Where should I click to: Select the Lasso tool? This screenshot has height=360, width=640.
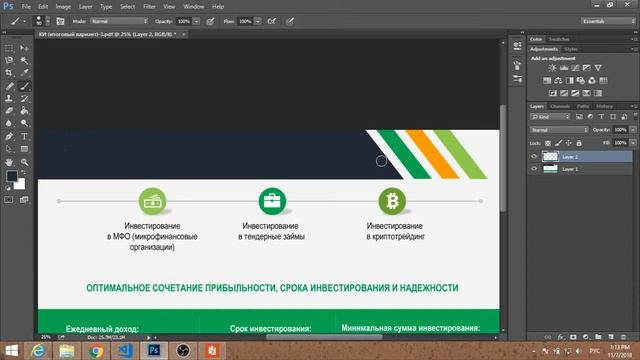click(9, 60)
